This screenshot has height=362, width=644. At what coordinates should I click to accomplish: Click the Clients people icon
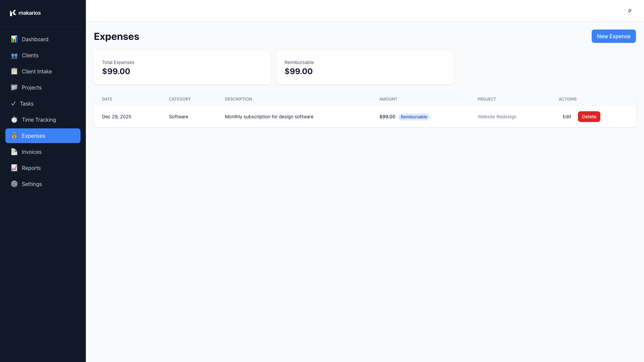point(14,55)
